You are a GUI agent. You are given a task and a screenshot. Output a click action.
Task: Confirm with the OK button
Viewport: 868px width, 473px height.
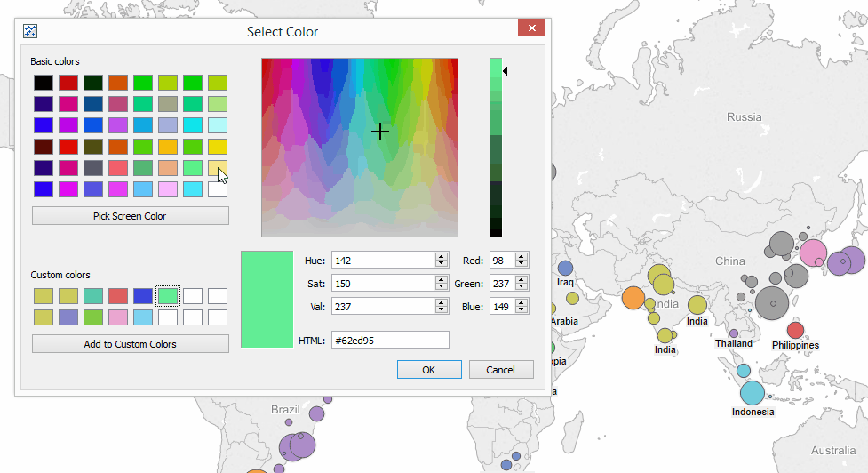click(429, 370)
